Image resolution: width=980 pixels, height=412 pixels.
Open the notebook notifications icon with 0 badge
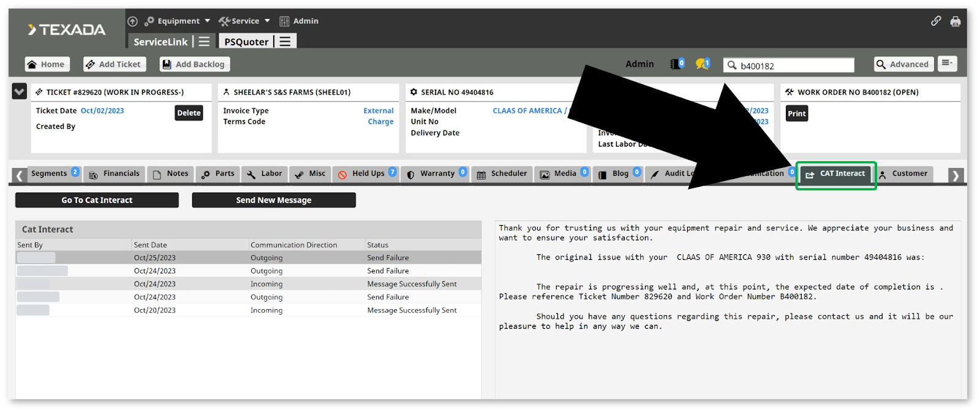677,64
